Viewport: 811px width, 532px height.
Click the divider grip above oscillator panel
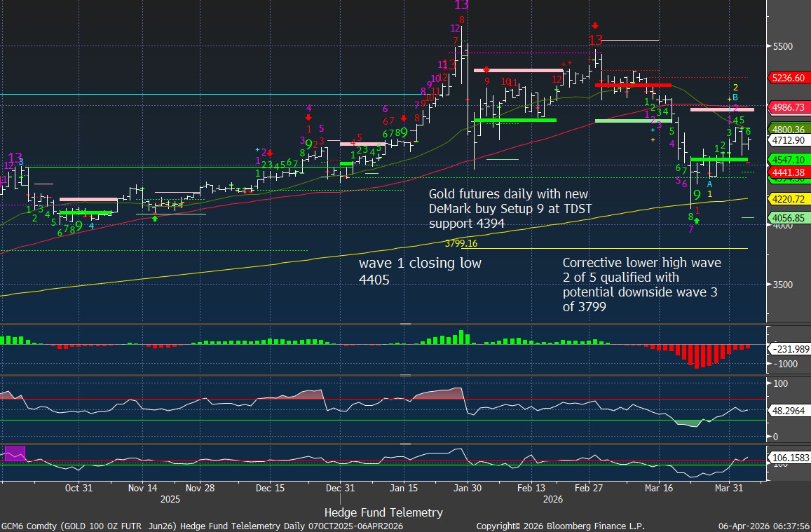404,375
